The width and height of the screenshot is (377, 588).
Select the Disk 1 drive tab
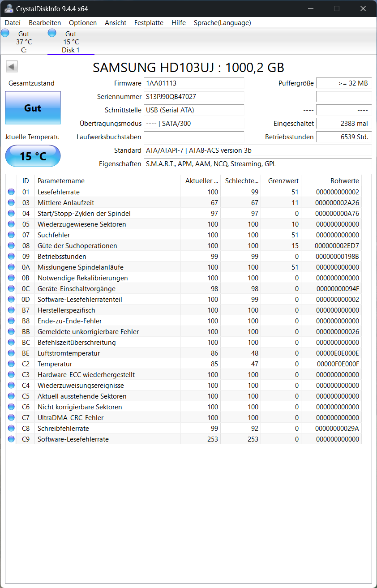(71, 42)
